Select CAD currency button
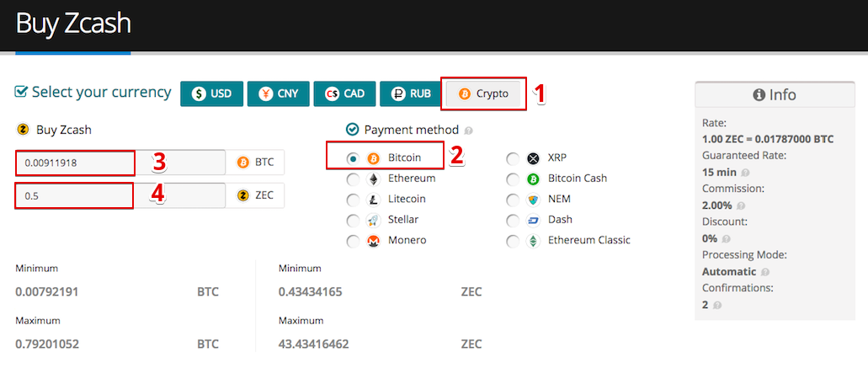The image size is (868, 368). click(344, 94)
